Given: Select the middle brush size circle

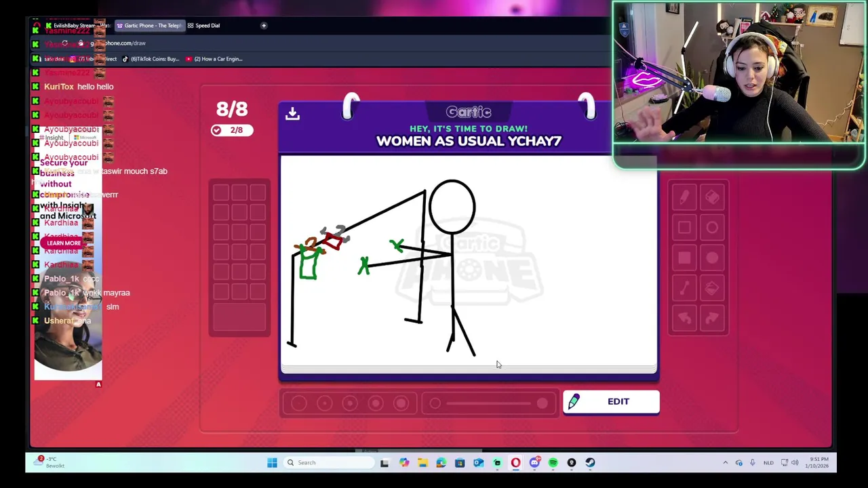Looking at the screenshot, I should click(350, 404).
